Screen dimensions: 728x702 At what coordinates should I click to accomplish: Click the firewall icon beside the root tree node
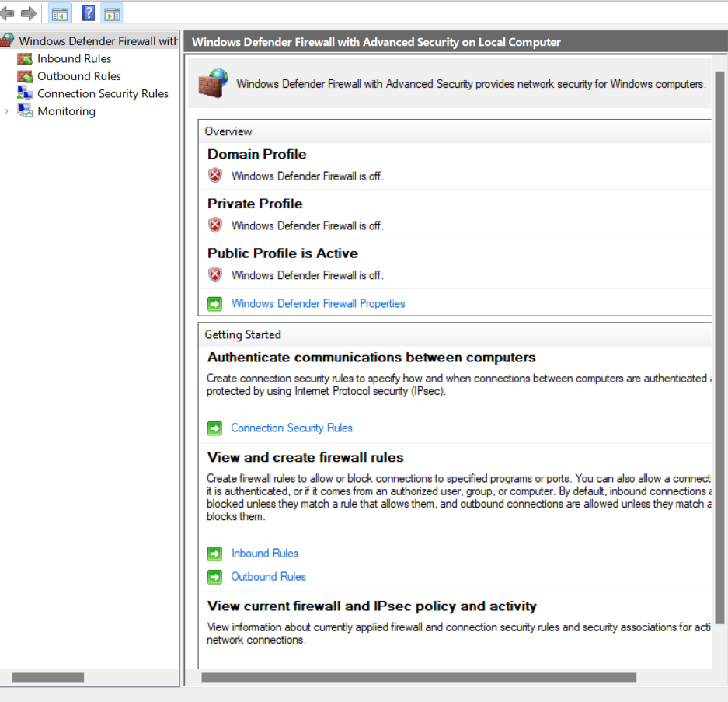(x=7, y=40)
